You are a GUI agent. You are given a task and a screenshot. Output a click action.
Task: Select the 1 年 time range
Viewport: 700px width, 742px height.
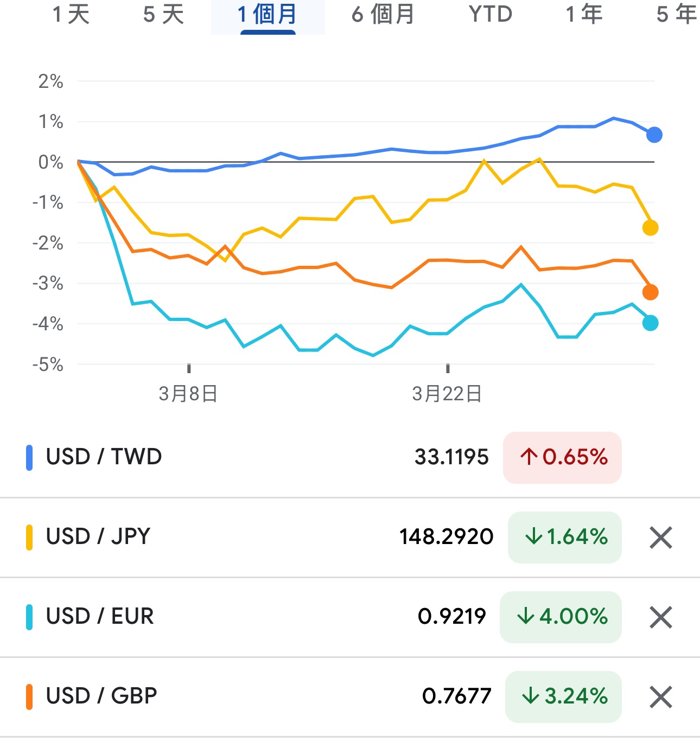click(x=584, y=15)
